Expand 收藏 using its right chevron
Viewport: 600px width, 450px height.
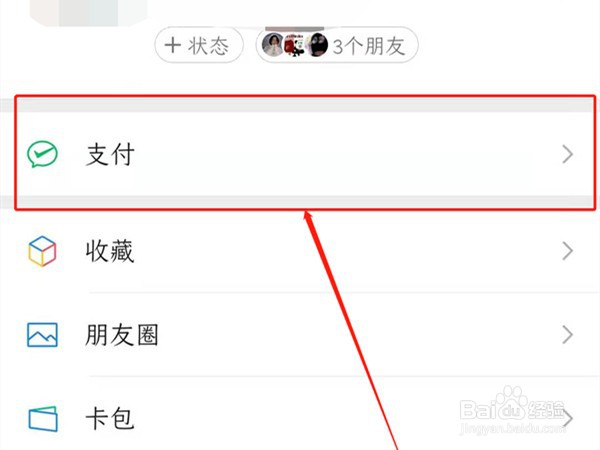pos(567,251)
